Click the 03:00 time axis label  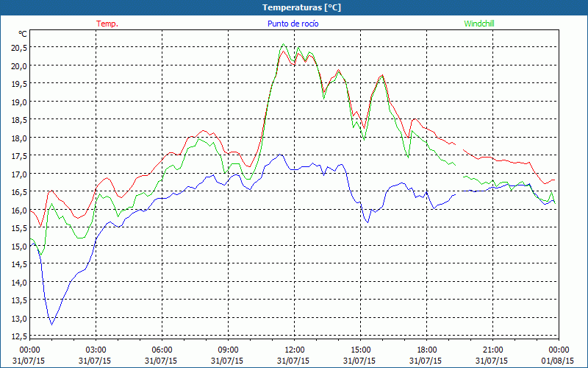pos(96,350)
